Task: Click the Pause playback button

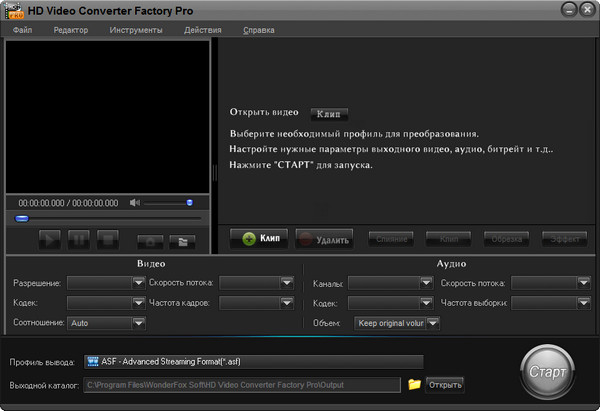Action: 79,239
